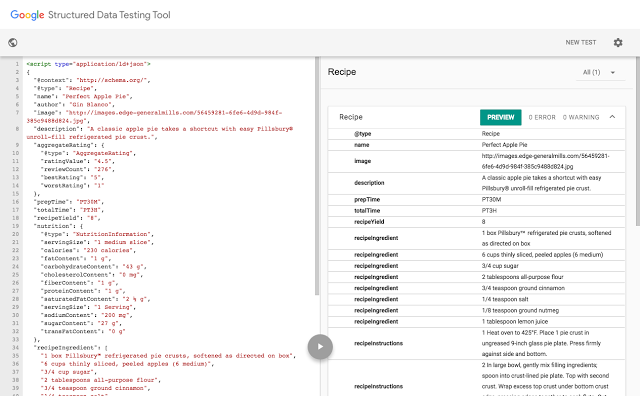Click the Structured Data Testing Tool title
The width and height of the screenshot is (640, 396).
pos(109,15)
